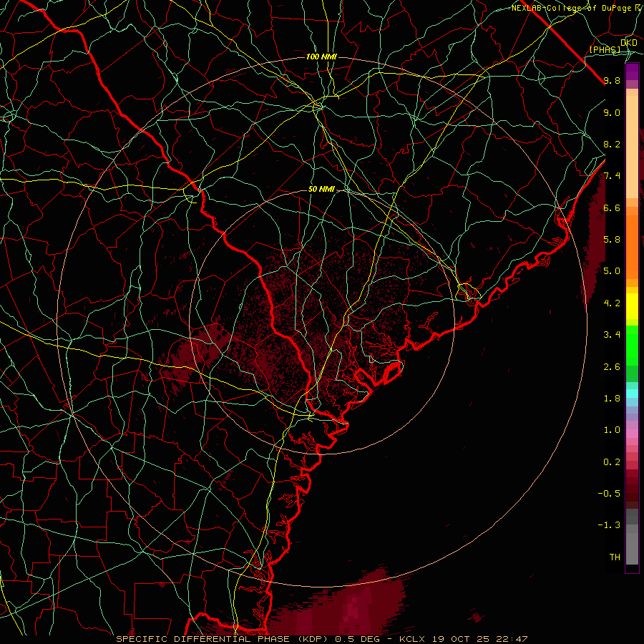Click the 100 NMI range ring label

(x=321, y=57)
